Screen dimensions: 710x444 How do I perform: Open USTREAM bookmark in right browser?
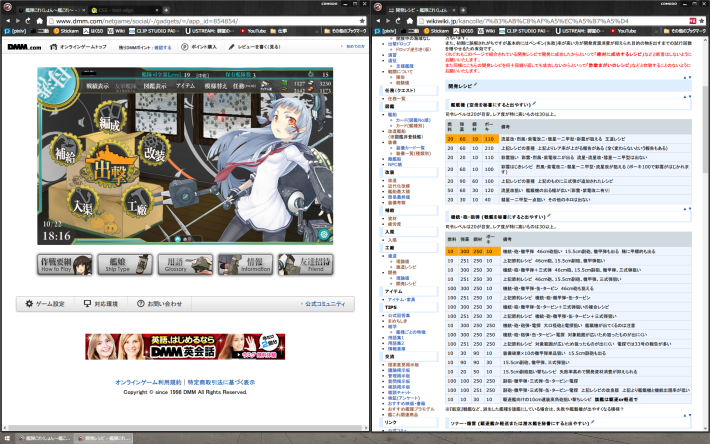(x=579, y=31)
